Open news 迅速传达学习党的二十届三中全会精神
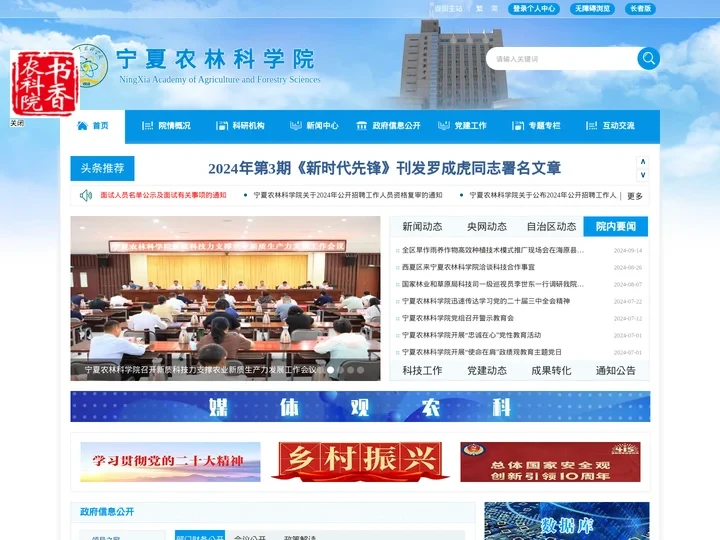The image size is (720, 540). pyautogui.click(x=486, y=301)
